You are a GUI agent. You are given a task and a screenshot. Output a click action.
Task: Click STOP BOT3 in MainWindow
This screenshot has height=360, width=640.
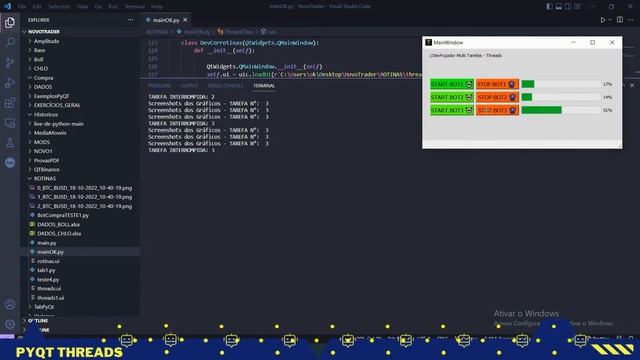(497, 110)
